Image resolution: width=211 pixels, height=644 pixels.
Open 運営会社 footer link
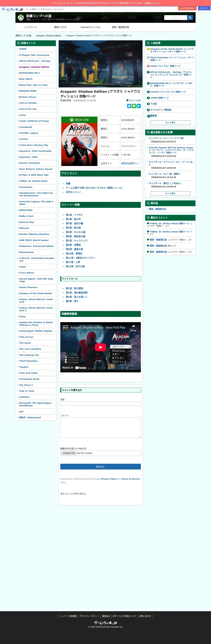(x=106, y=616)
